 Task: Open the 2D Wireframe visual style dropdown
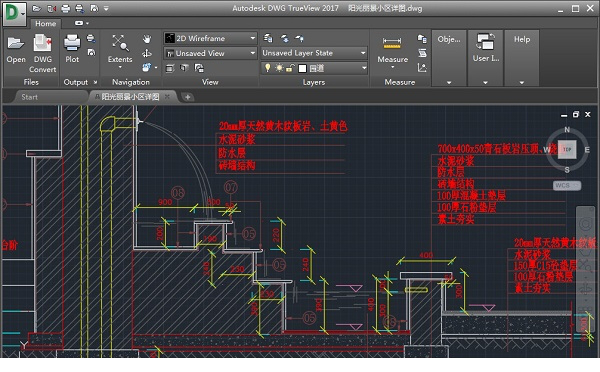210,38
